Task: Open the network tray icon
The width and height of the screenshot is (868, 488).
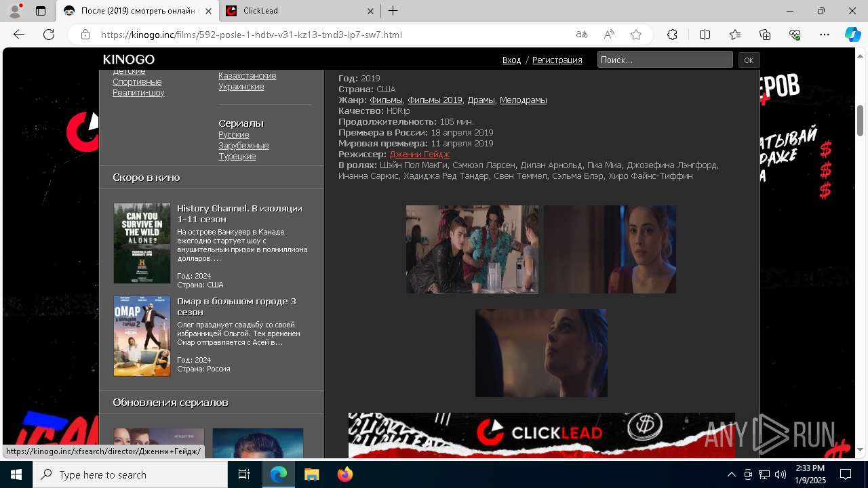Action: pos(764,474)
